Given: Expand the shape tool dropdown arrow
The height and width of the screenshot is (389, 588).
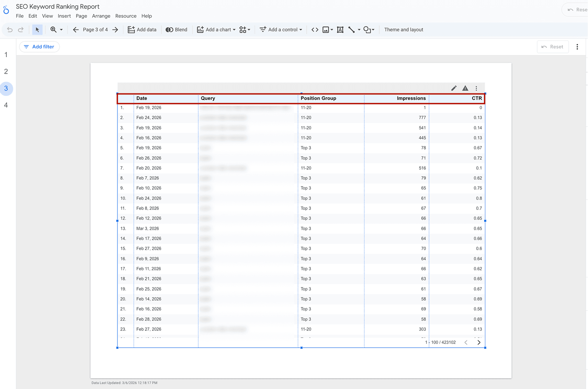Looking at the screenshot, I should click(x=373, y=29).
